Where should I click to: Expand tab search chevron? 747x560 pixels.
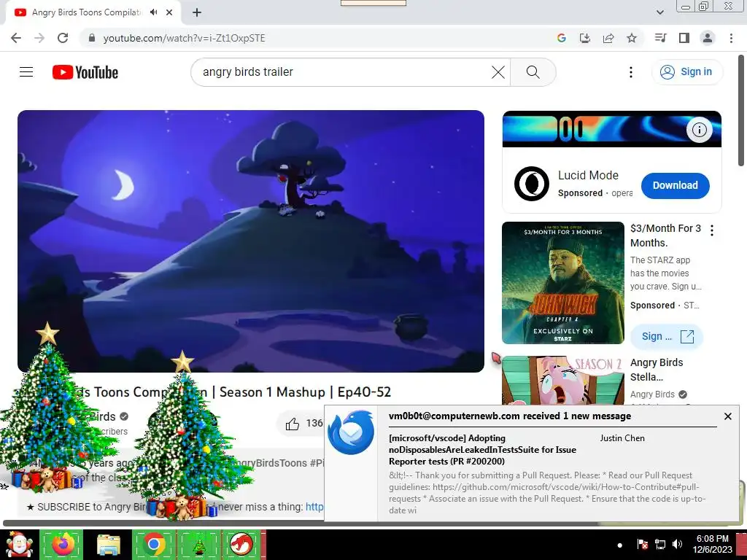click(660, 12)
